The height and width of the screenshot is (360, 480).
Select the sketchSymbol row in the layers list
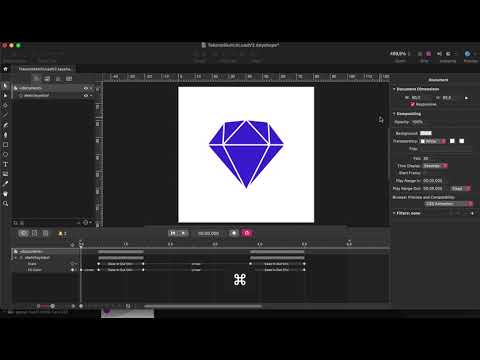[53, 95]
